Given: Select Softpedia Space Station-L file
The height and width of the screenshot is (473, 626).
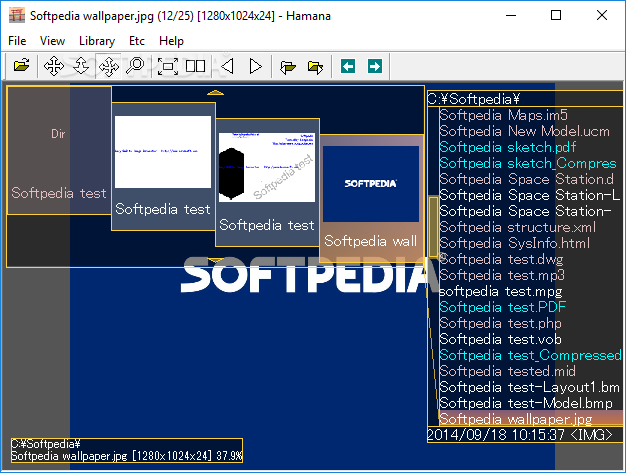Looking at the screenshot, I should [530, 195].
